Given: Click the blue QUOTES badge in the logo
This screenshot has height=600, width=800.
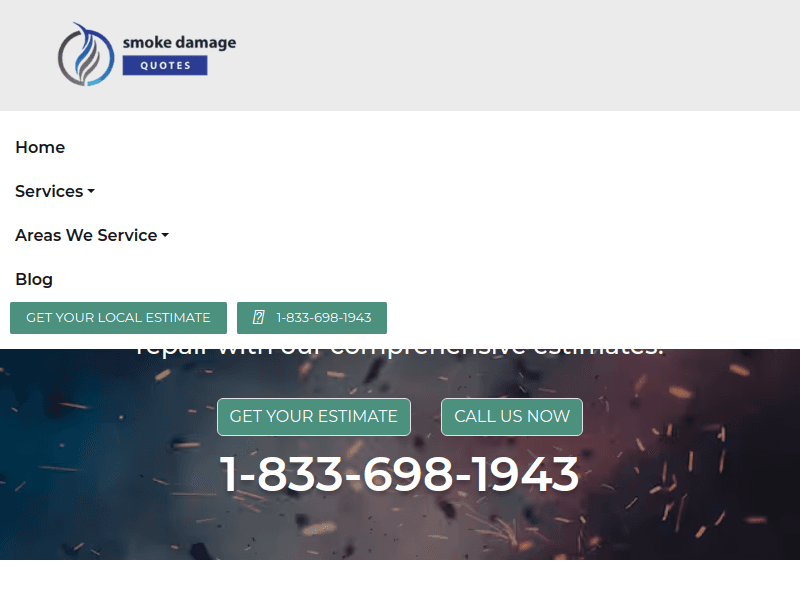Looking at the screenshot, I should coord(165,66).
